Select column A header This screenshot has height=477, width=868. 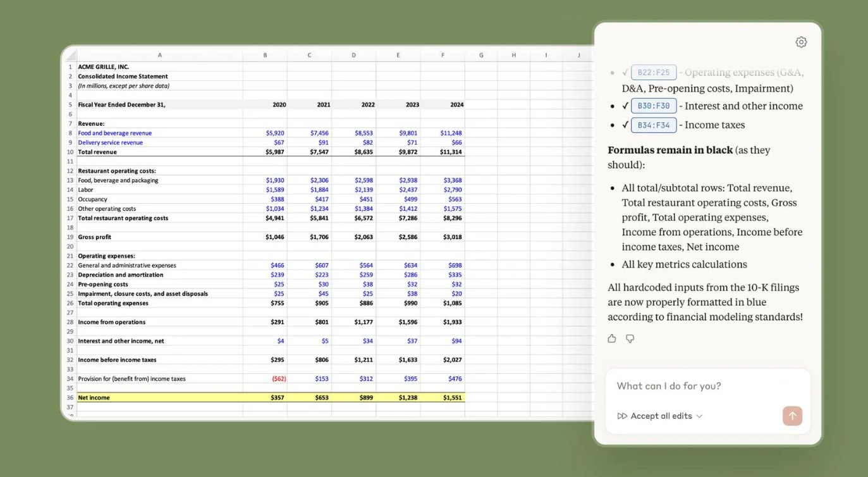pos(159,55)
